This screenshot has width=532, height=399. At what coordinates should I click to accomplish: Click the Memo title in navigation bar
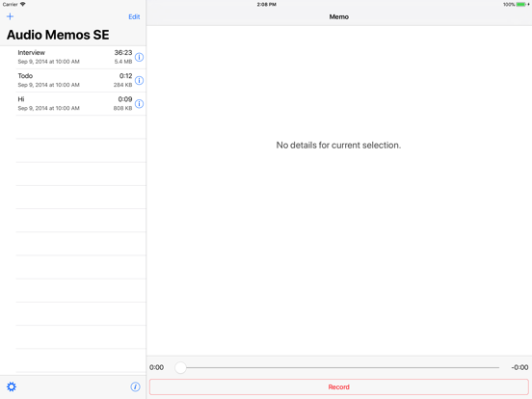339,16
